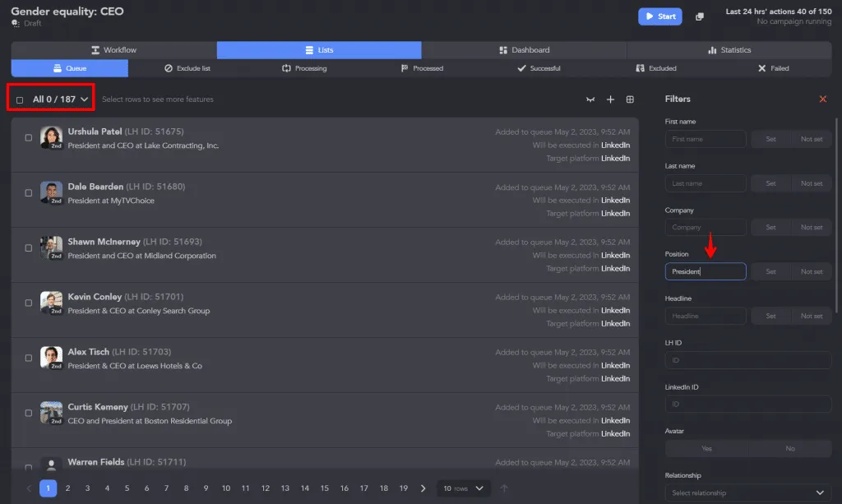Click Not set for the Headline filter
Image resolution: width=842 pixels, height=504 pixels.
point(812,317)
